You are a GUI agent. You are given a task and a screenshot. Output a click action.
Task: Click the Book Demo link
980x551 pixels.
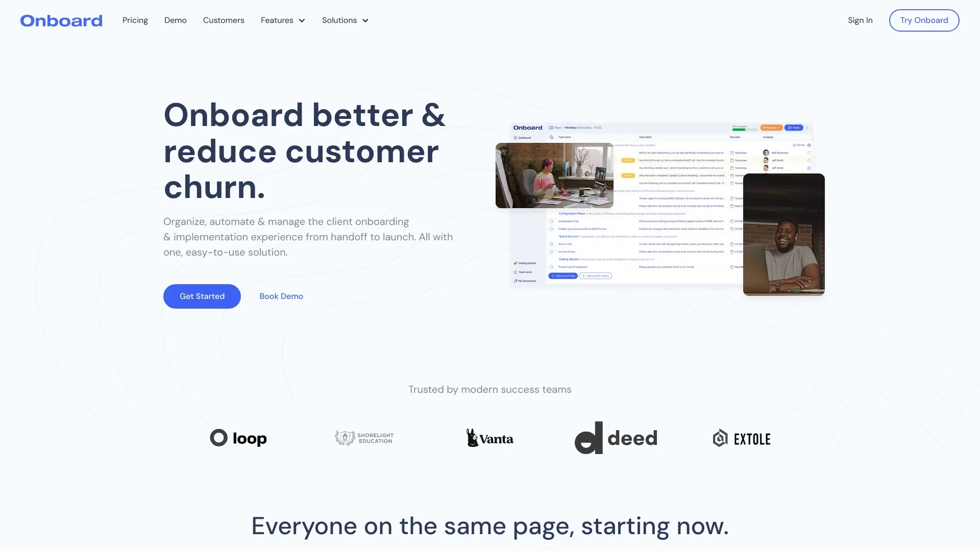click(x=281, y=296)
